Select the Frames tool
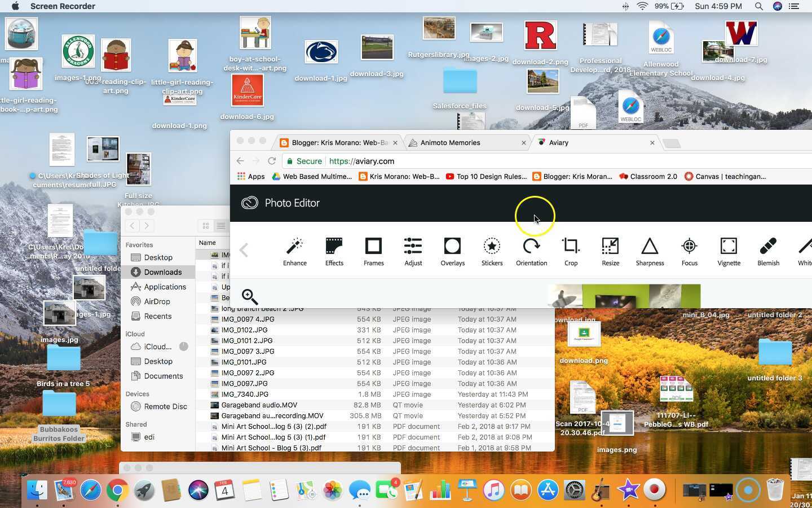The width and height of the screenshot is (812, 508). tap(373, 251)
